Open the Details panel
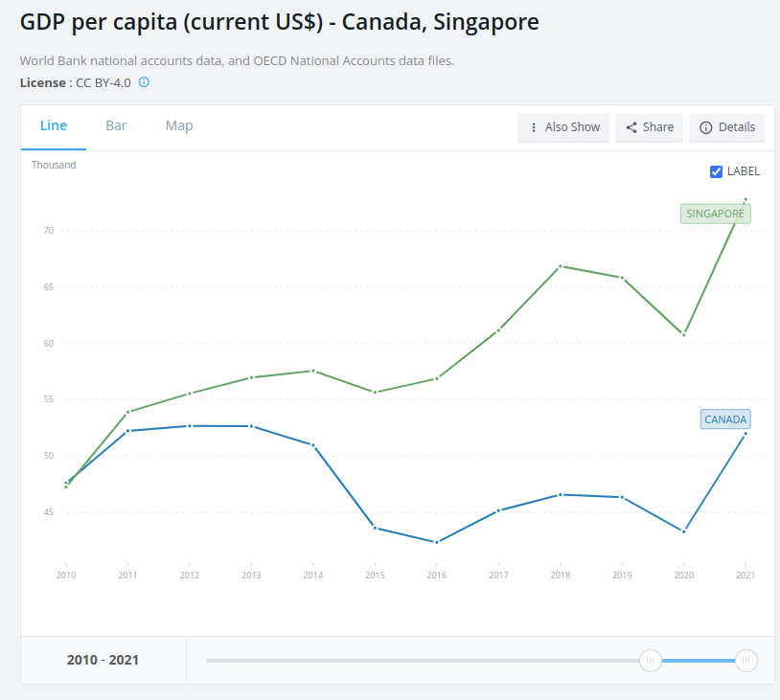 click(726, 127)
